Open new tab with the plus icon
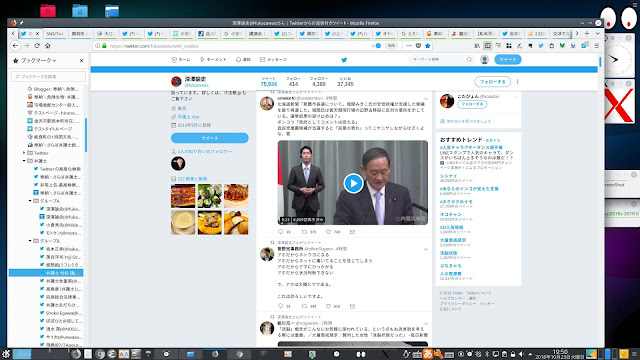 [x=587, y=33]
